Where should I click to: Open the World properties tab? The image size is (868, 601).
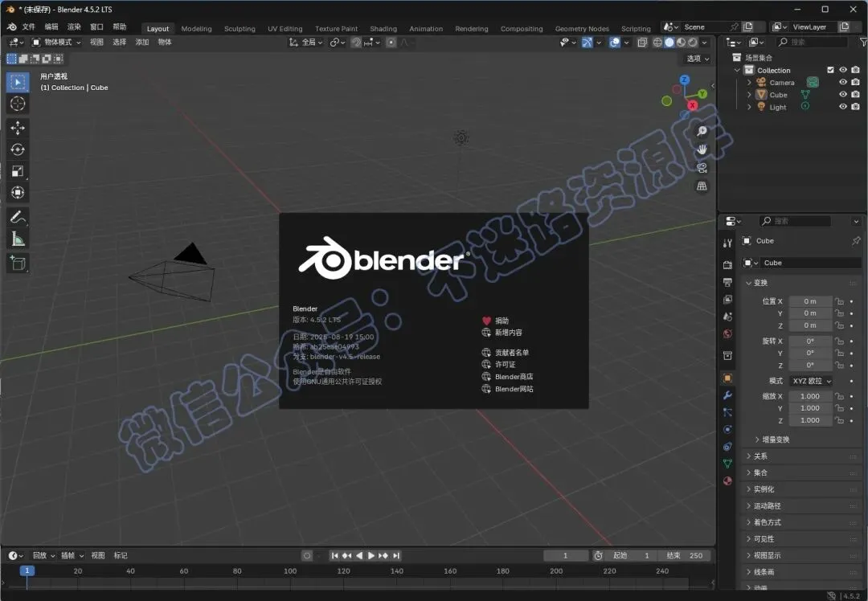tap(727, 333)
